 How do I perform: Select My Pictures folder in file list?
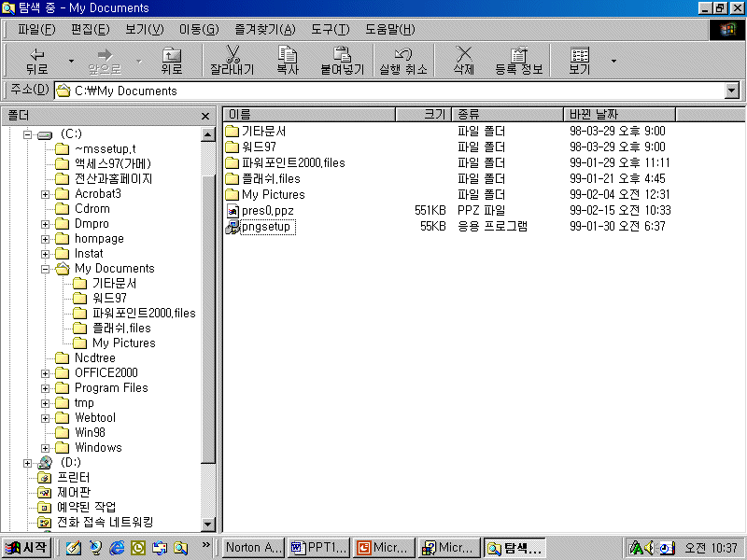pyautogui.click(x=273, y=194)
